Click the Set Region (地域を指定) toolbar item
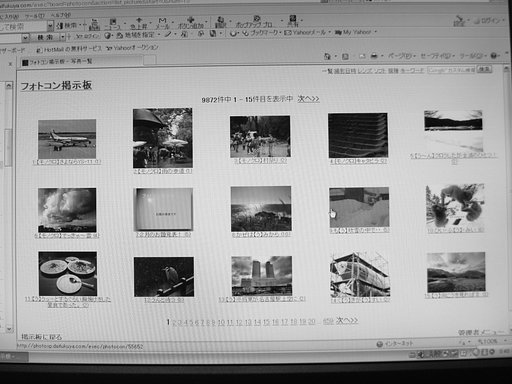 point(136,35)
